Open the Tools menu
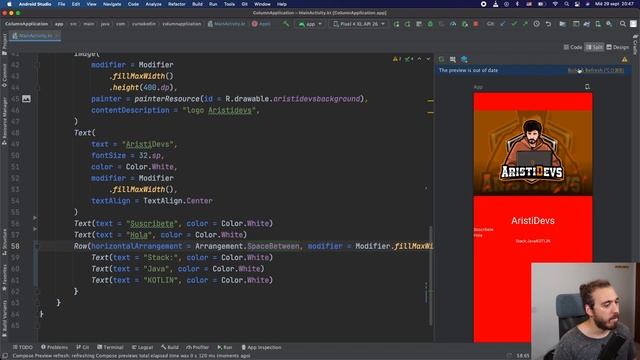This screenshot has width=640, height=360. (x=229, y=4)
